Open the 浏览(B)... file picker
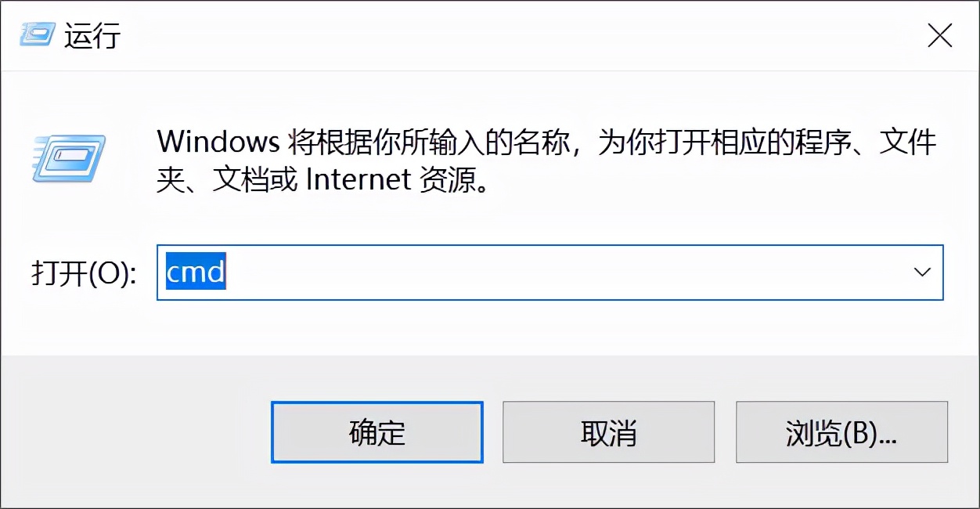Viewport: 980px width, 509px height. pyautogui.click(x=841, y=432)
